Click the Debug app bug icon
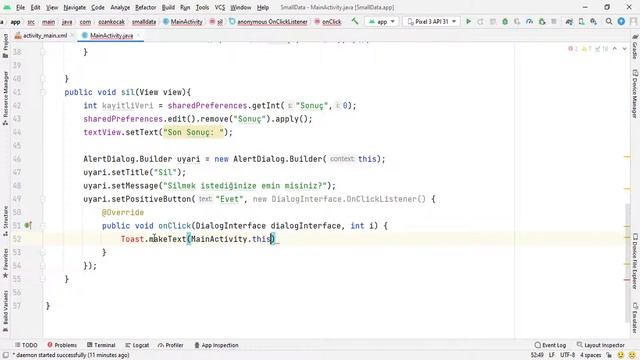This screenshot has height=360, width=640. click(x=505, y=21)
